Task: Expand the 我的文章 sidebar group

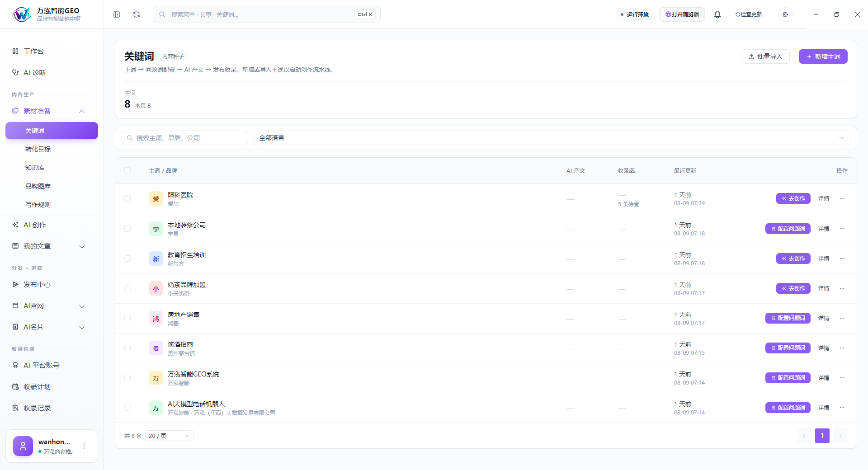Action: pyautogui.click(x=82, y=246)
